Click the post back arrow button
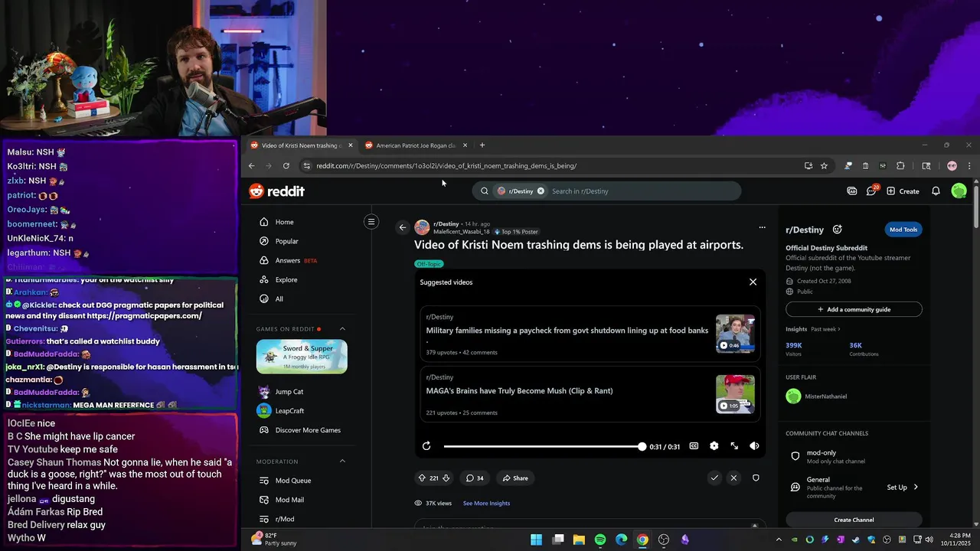Screen dimensions: 980x551 click(403, 227)
